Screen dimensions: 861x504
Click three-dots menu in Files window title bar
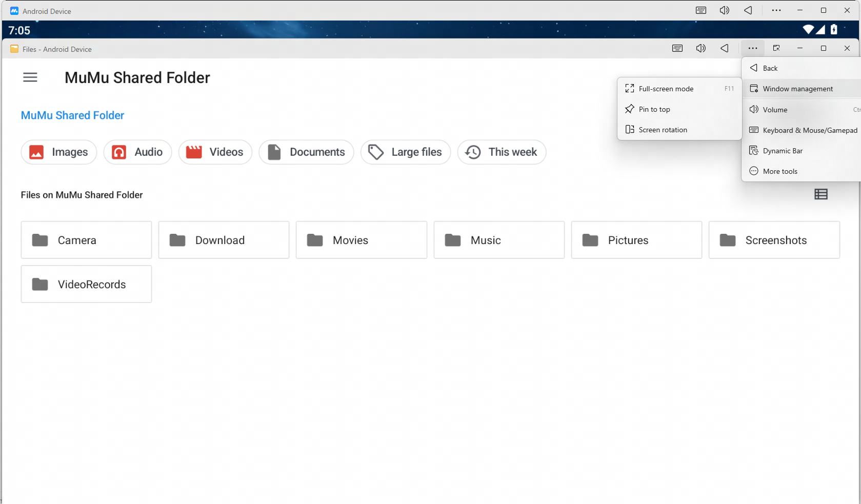coord(753,48)
